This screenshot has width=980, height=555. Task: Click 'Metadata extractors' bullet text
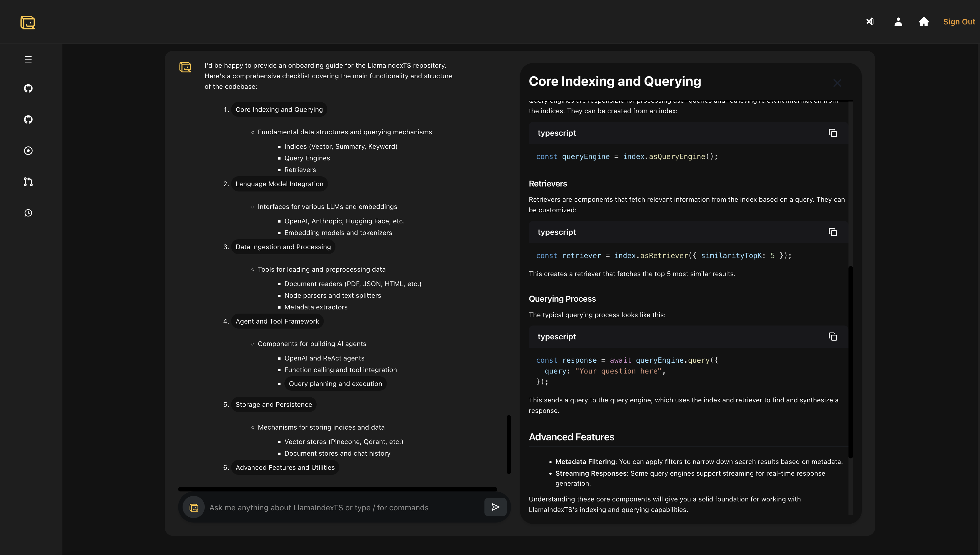coord(316,307)
